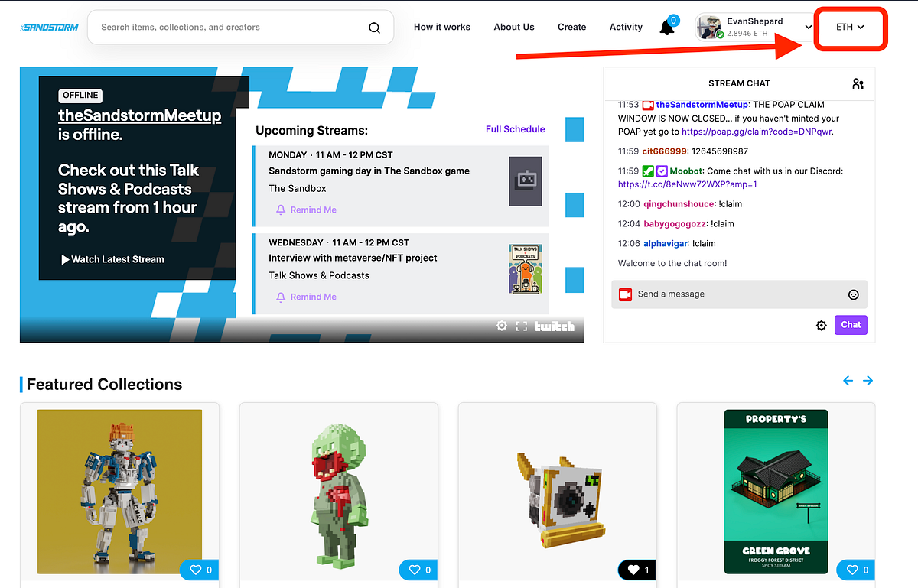This screenshot has width=918, height=588.
Task: Click the purple Chat button
Action: (851, 325)
